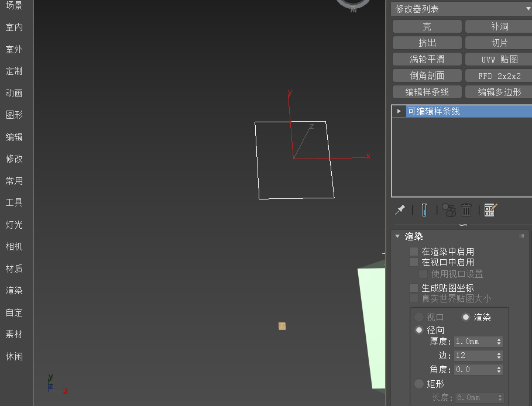Screen dimensions: 532x406
Task: Open the 修改器列表 dropdown
Action: (461, 9)
